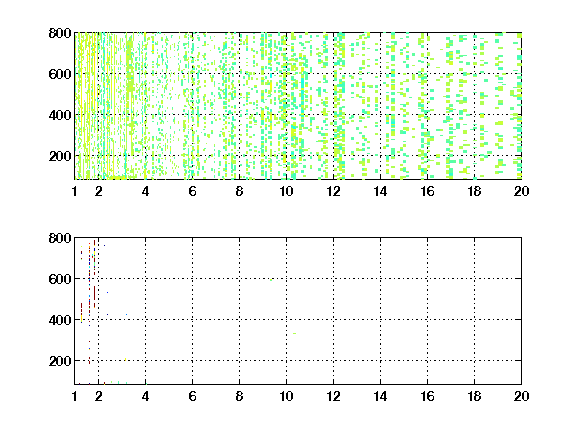Screen dimensions: 576x432
Task: Select the 200 y-axis label on upper plot
Action: point(60,156)
